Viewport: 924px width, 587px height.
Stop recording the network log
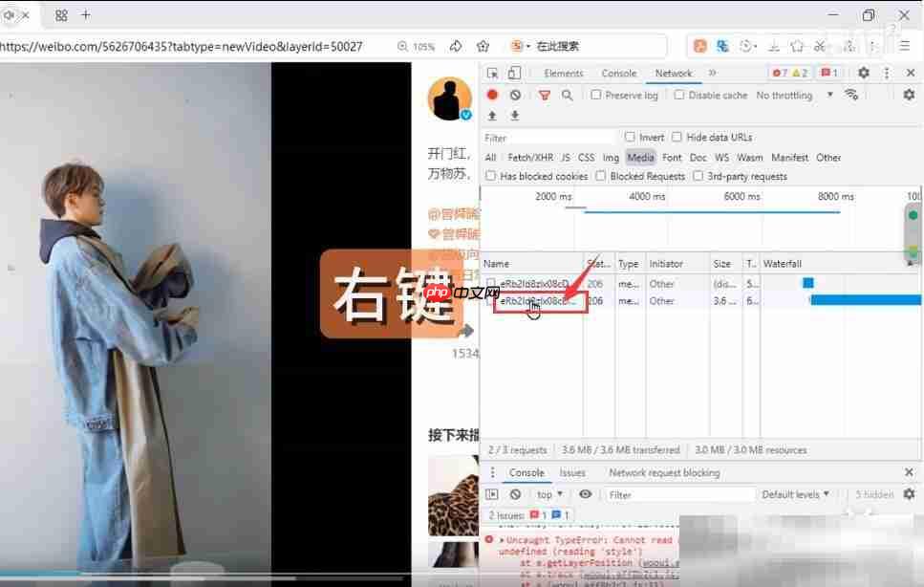[x=493, y=95]
